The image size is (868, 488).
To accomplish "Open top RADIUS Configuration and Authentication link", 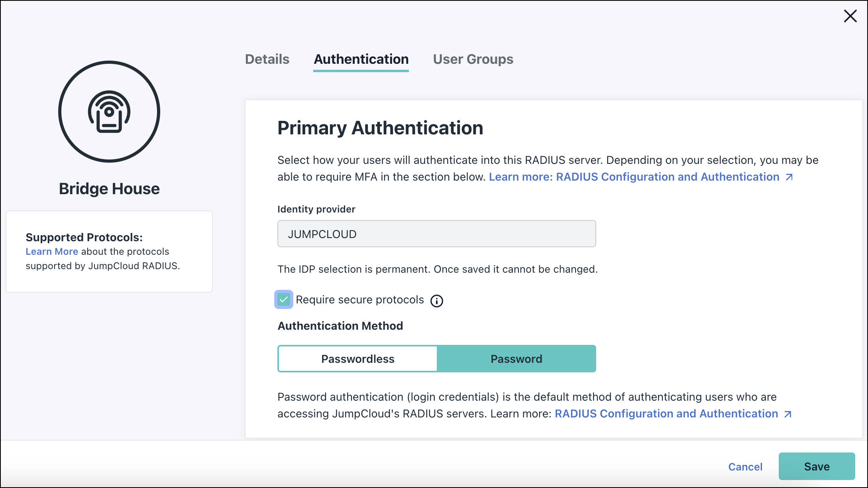I will pos(641,177).
